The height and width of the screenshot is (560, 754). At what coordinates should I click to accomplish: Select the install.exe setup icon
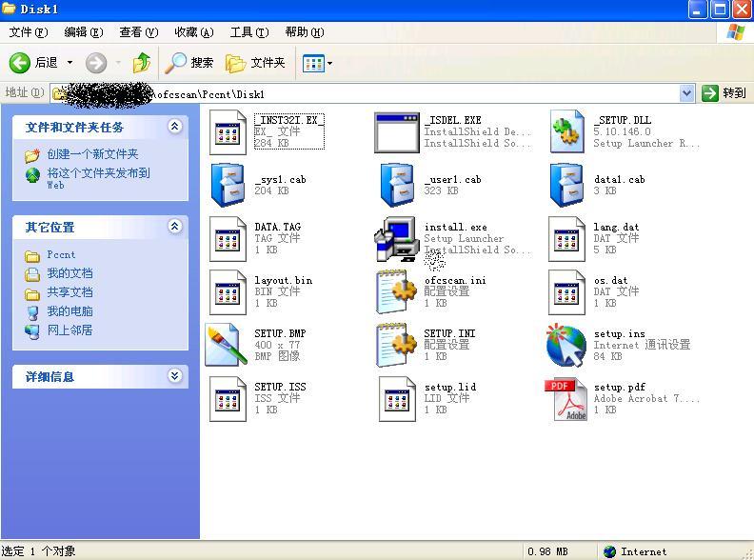397,239
